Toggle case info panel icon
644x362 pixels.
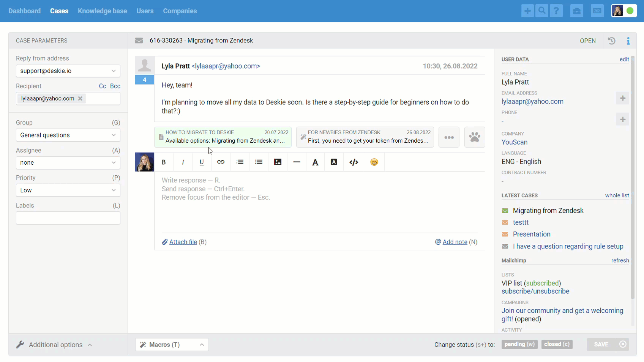pyautogui.click(x=628, y=41)
